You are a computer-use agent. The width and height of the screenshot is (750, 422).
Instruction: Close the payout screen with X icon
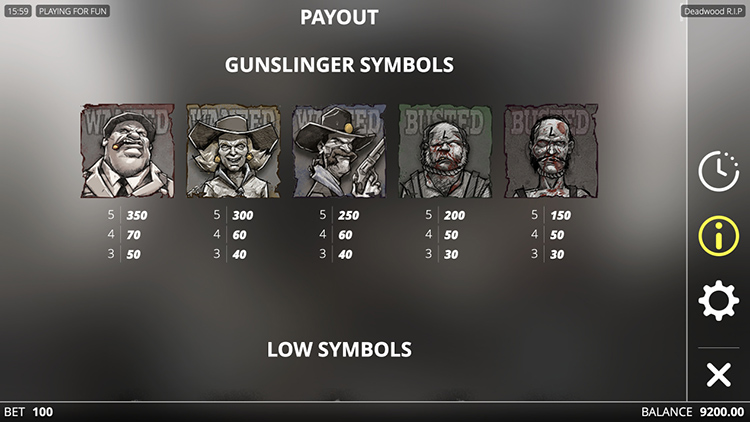tap(718, 374)
